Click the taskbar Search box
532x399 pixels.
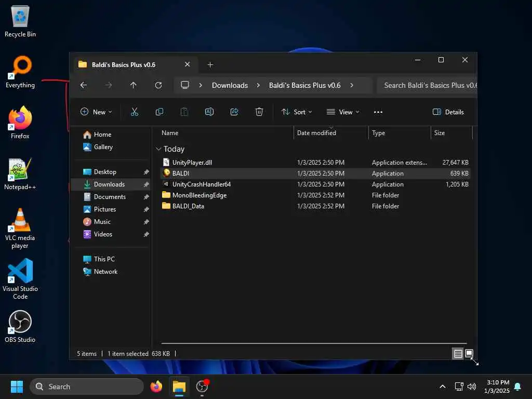pyautogui.click(x=87, y=387)
